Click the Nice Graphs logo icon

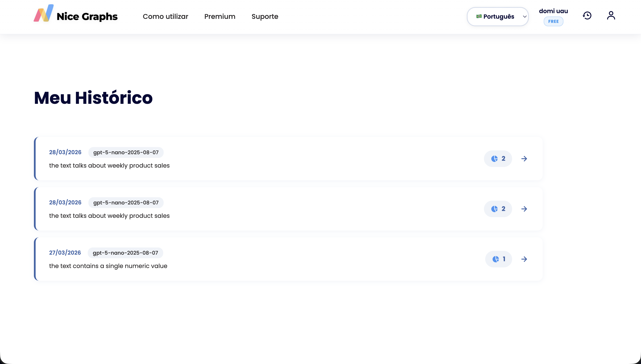click(x=43, y=14)
